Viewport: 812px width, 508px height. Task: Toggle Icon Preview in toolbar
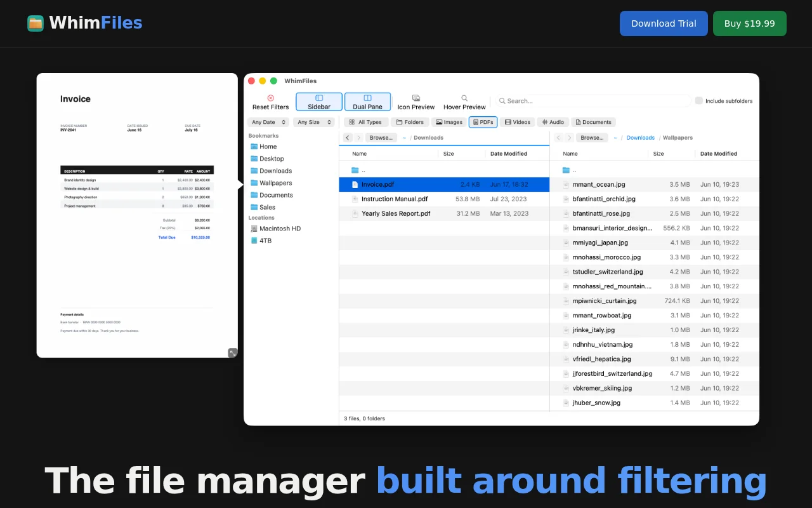click(x=416, y=102)
